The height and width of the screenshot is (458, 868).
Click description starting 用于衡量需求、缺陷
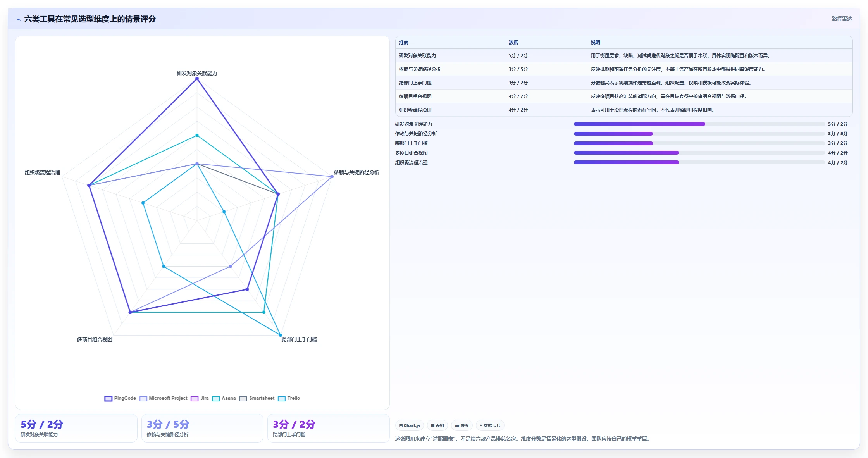click(x=681, y=56)
